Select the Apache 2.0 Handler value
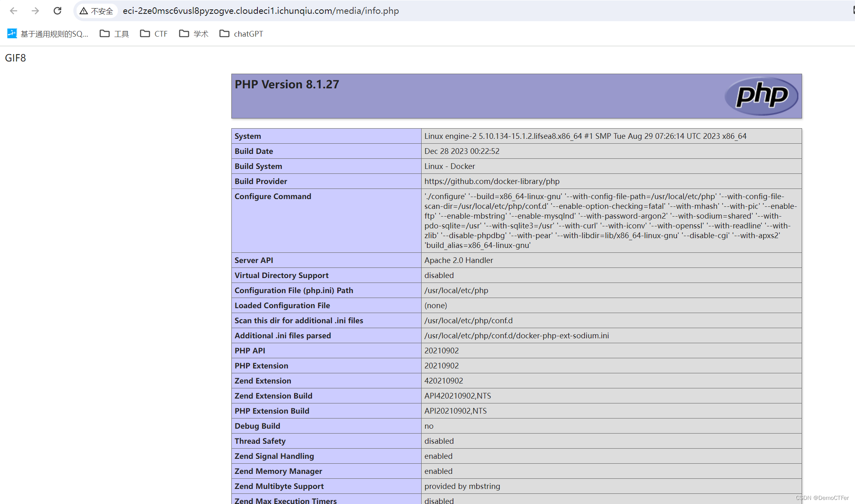Image resolution: width=855 pixels, height=504 pixels. coord(459,260)
